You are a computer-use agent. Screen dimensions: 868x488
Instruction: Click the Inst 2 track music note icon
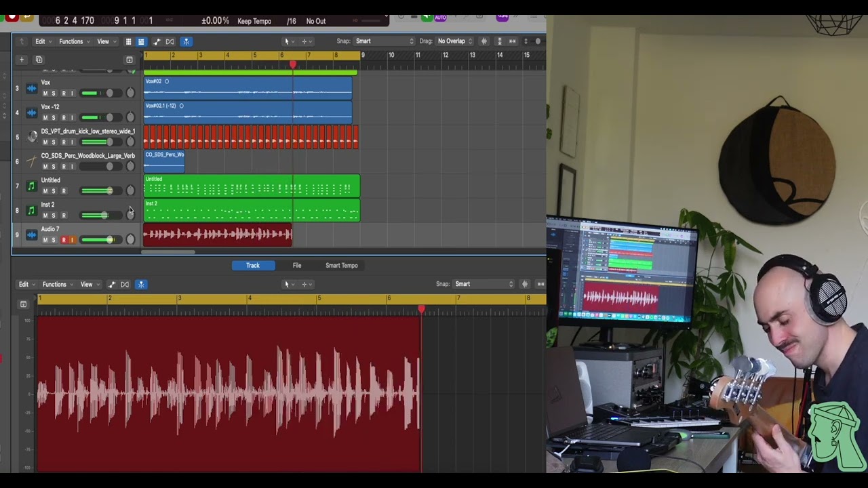31,210
